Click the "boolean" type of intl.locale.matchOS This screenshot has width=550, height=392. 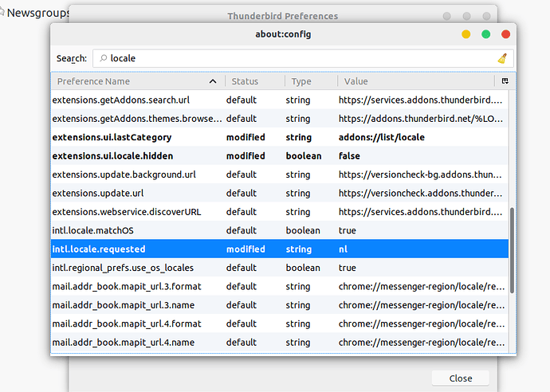coord(303,230)
